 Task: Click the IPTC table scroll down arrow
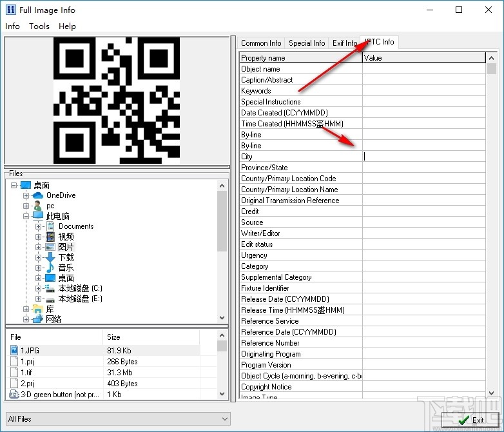coord(491,393)
